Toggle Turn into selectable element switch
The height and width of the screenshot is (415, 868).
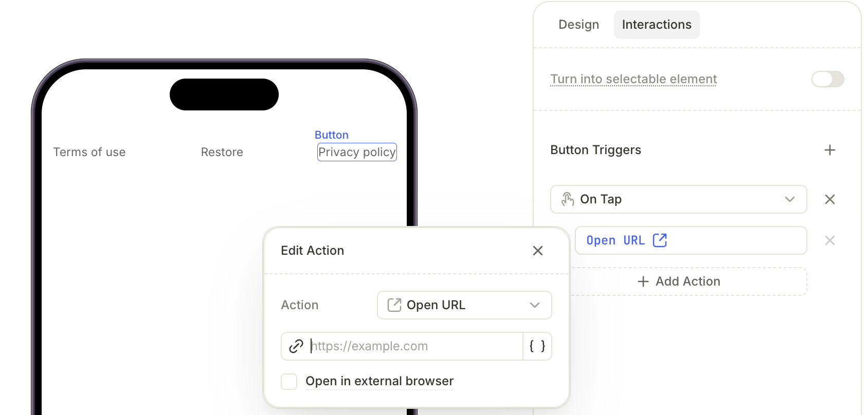tap(827, 79)
